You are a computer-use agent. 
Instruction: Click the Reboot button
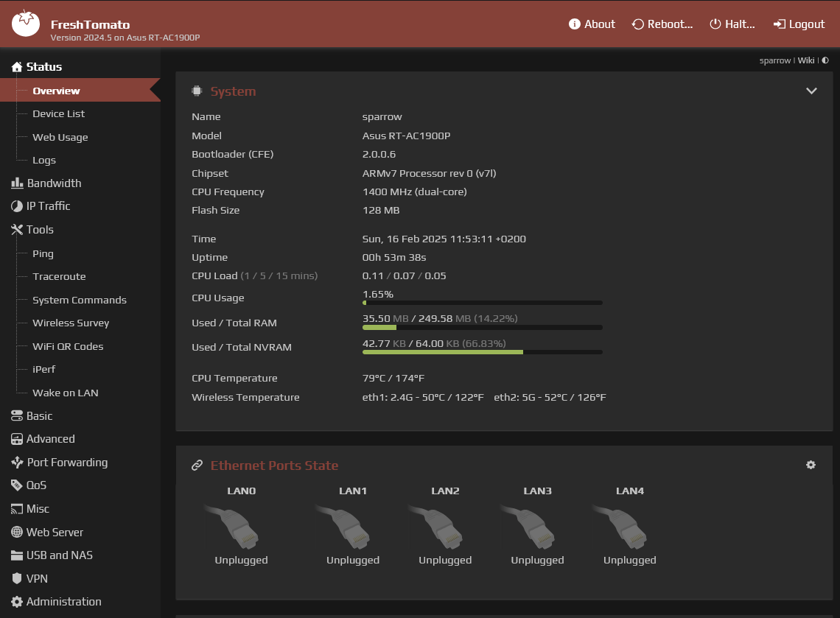click(x=662, y=24)
